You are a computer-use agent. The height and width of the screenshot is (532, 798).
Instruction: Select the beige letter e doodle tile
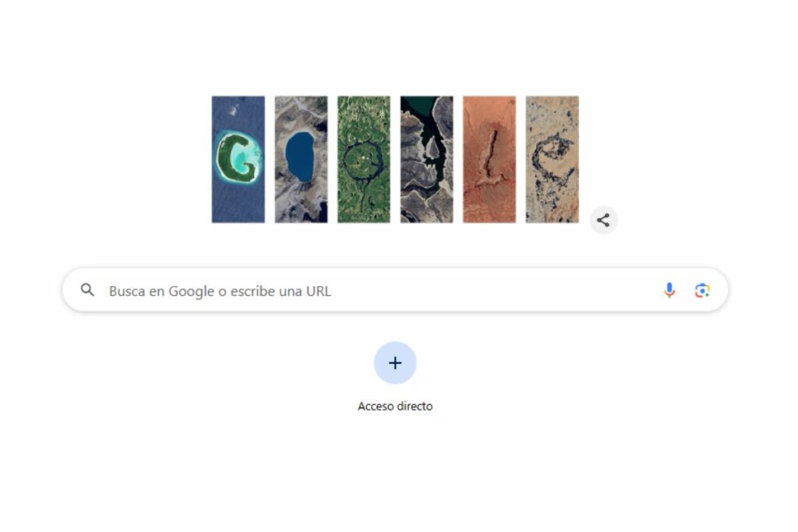pyautogui.click(x=553, y=159)
